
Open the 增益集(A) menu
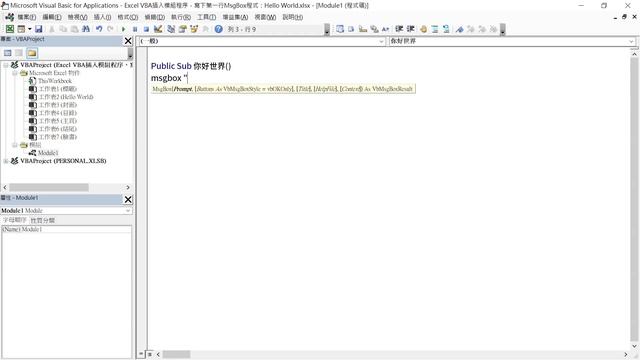click(x=235, y=17)
